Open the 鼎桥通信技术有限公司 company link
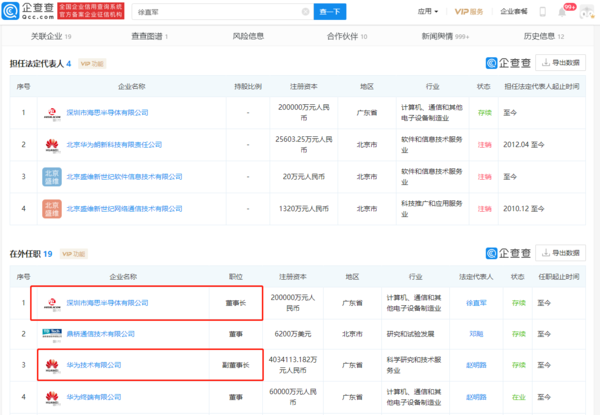600x415 pixels. tap(101, 334)
